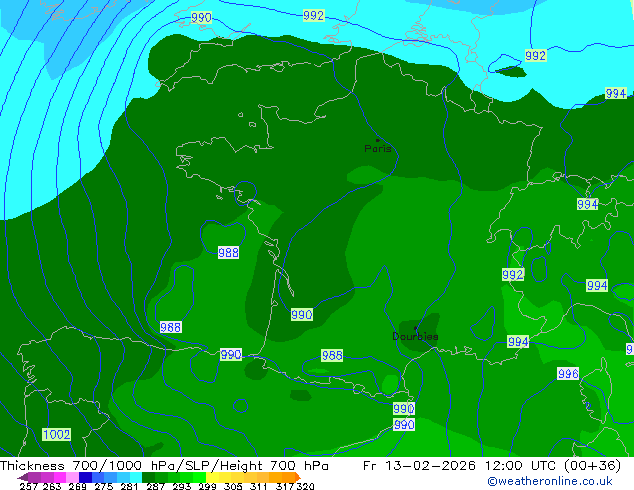Click the purple arrow end of legend

[x=23, y=477]
